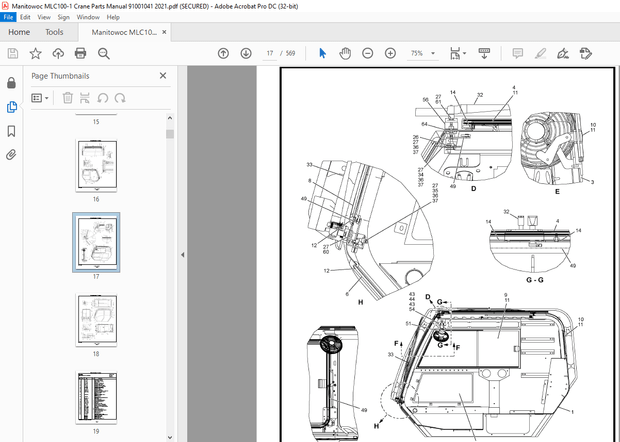Go to next page with down arrow

click(246, 53)
